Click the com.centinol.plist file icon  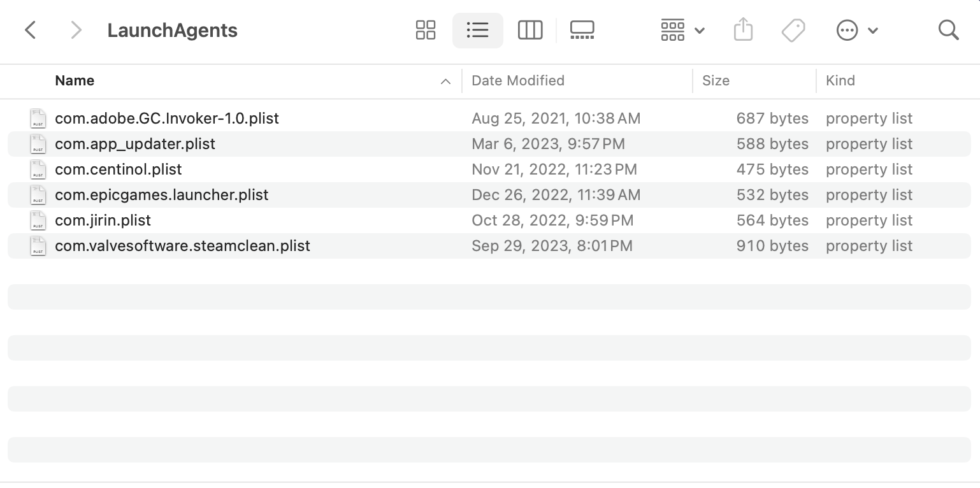(x=38, y=169)
